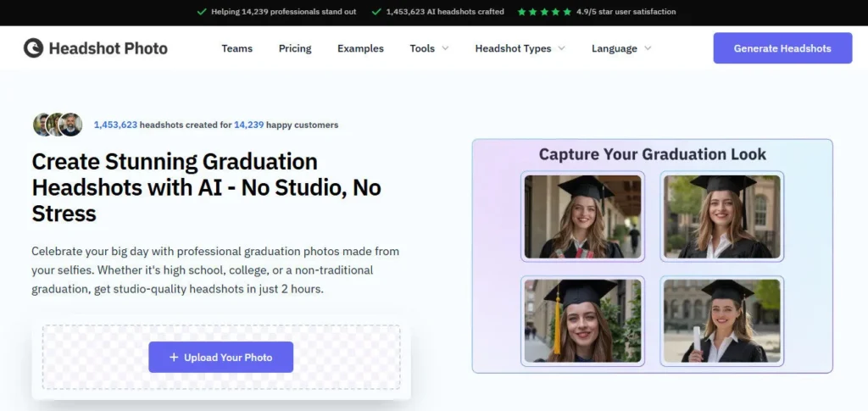Screen dimensions: 868x411
Task: Click the Generate Headshots button
Action: coord(782,48)
